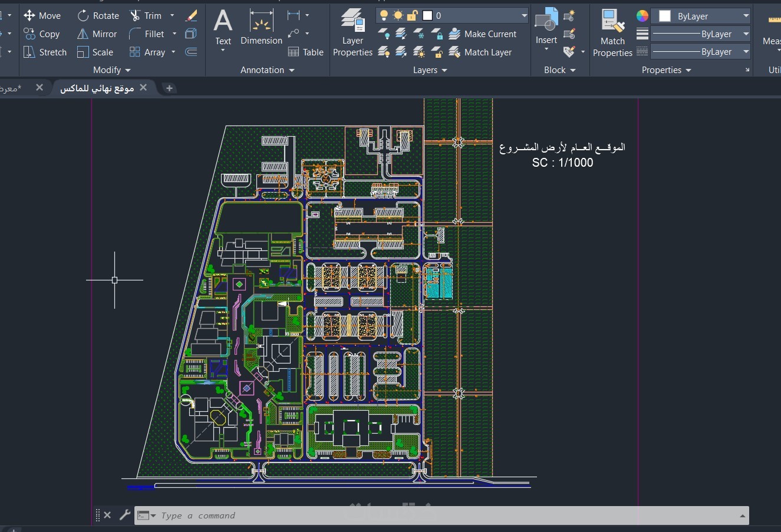The image size is (781, 532).
Task: Select the Move tool
Action: (x=42, y=16)
